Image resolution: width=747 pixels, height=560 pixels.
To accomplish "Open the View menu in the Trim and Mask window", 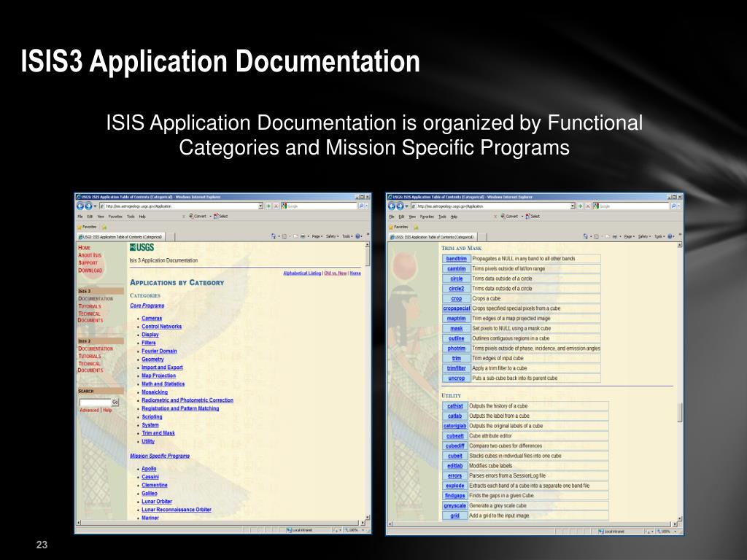I will [x=412, y=217].
